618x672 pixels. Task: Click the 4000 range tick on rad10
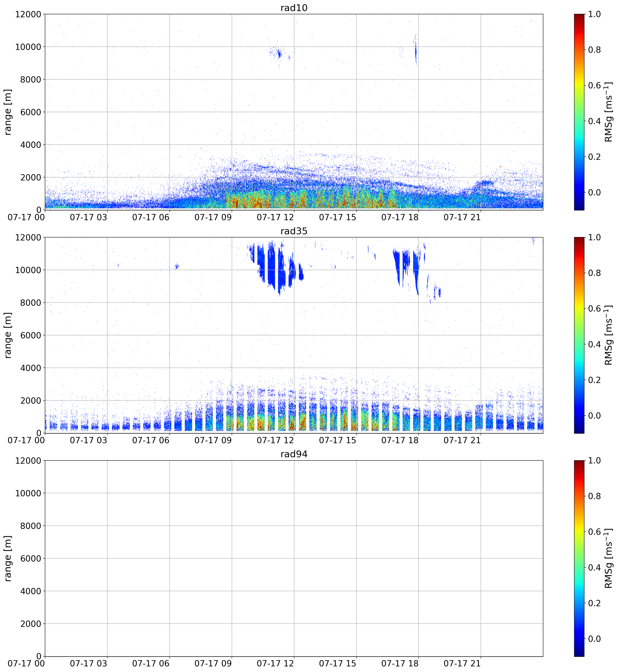[x=31, y=145]
